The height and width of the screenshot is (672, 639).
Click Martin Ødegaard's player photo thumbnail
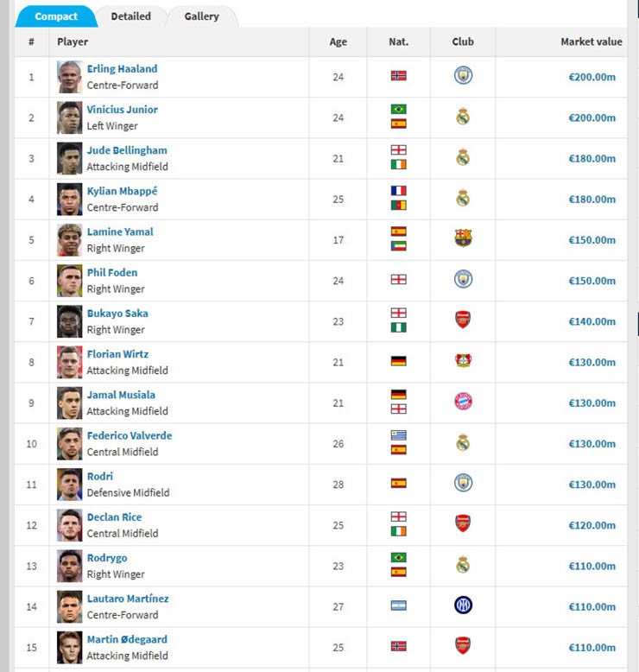pyautogui.click(x=69, y=647)
